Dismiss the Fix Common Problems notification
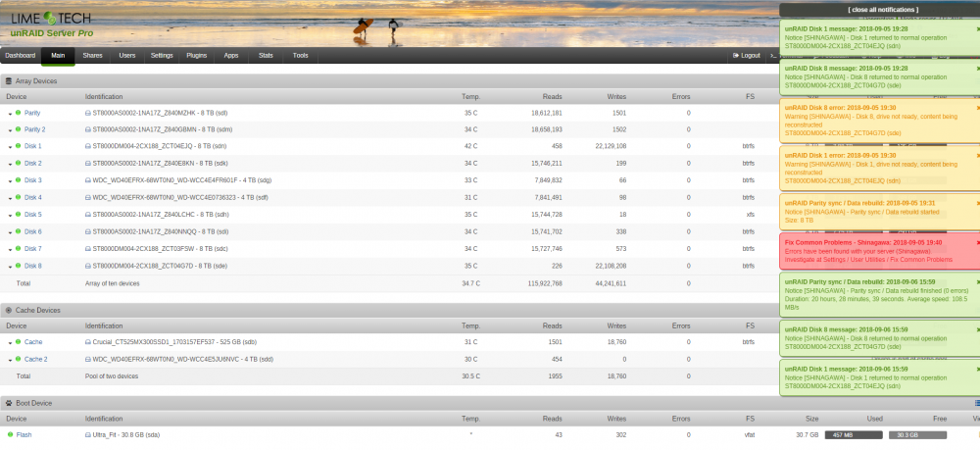Image resolution: width=980 pixels, height=450 pixels. (x=977, y=242)
